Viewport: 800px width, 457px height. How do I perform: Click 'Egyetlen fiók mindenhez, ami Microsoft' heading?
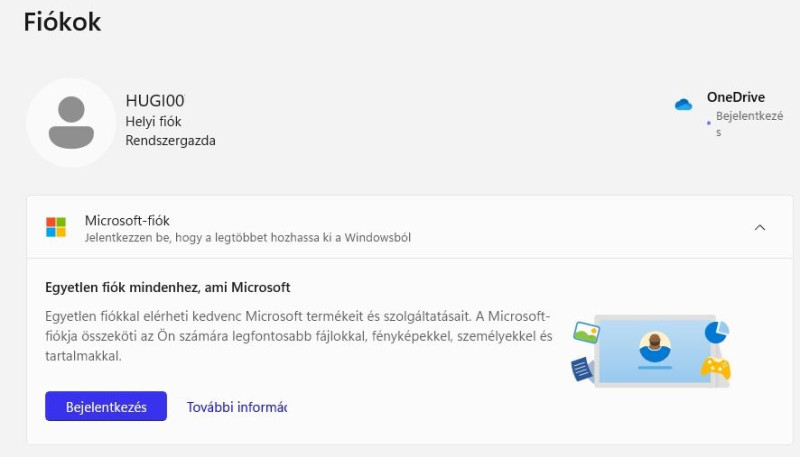(x=167, y=287)
